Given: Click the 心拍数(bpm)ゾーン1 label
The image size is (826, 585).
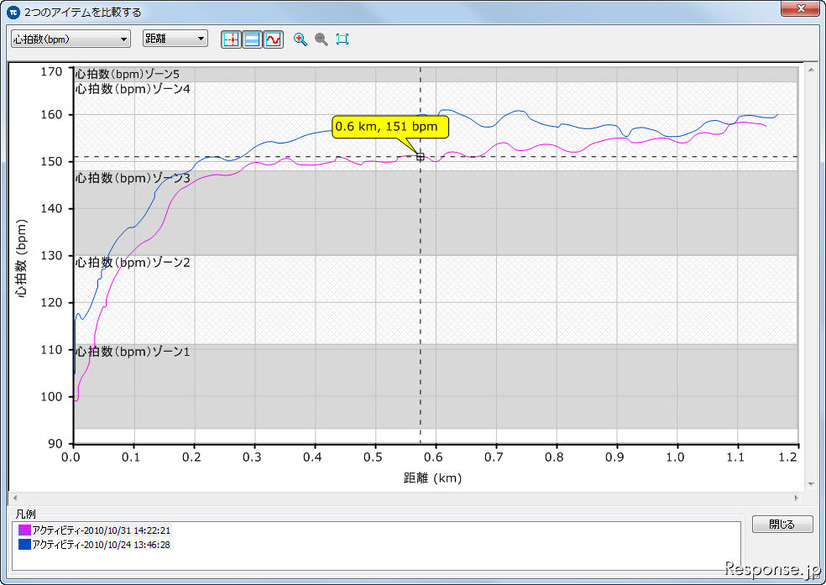Looking at the screenshot, I should coord(132,351).
